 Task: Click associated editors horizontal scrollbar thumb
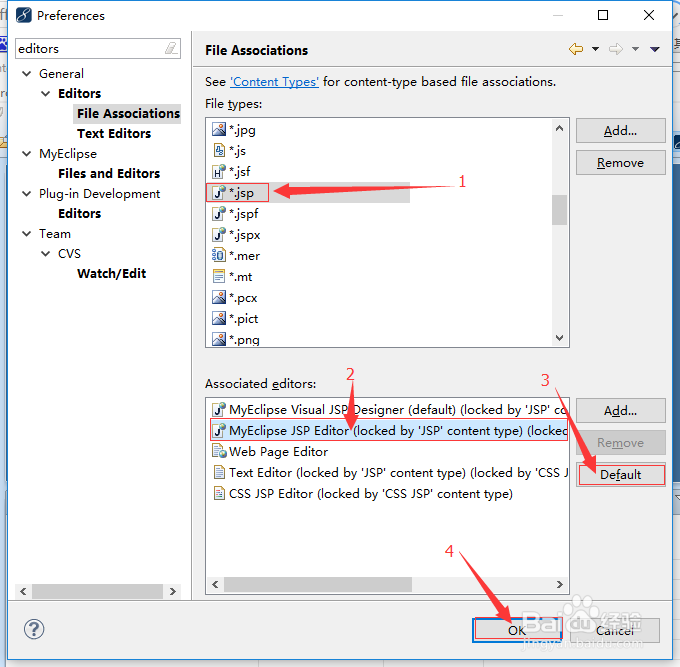pyautogui.click(x=318, y=584)
